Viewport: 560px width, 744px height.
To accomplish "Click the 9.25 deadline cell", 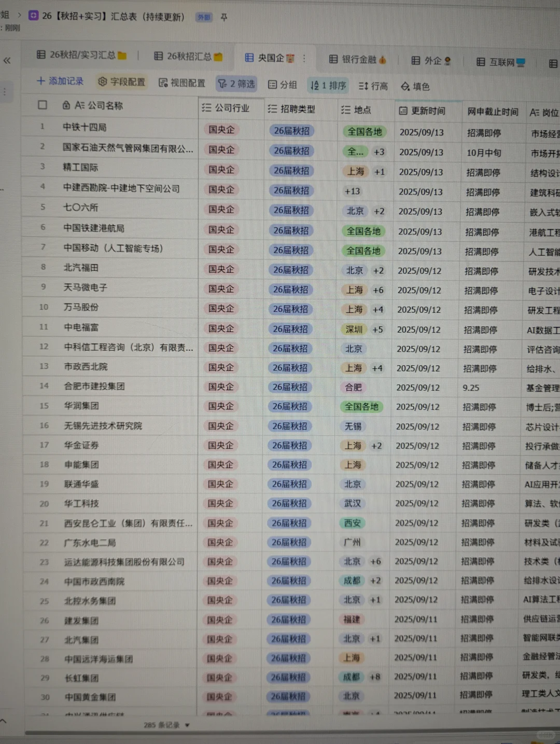I will pos(471,388).
